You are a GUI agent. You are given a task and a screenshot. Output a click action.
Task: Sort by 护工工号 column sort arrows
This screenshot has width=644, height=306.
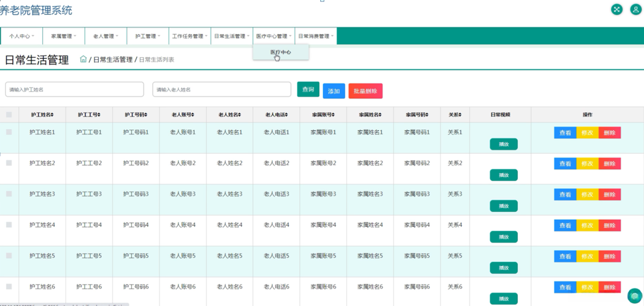pyautogui.click(x=99, y=115)
